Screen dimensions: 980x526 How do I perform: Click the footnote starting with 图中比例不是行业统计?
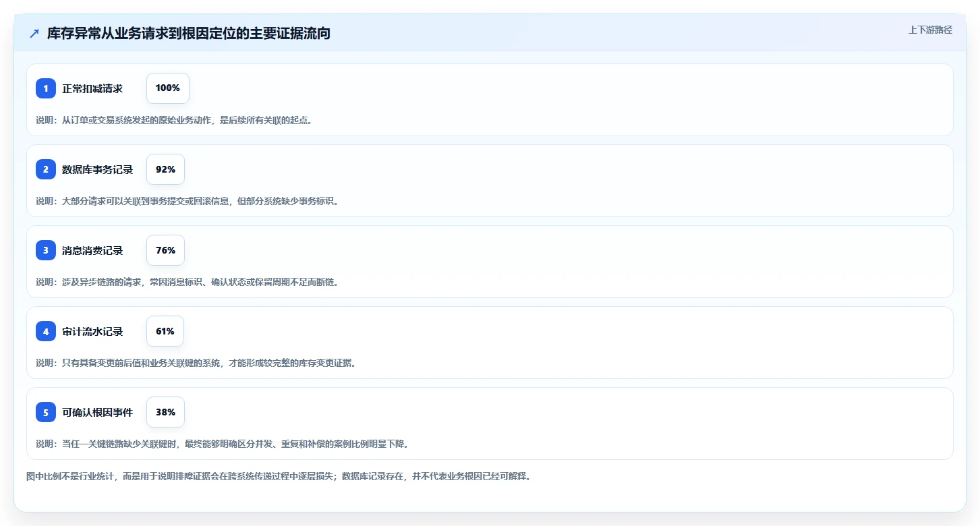279,476
